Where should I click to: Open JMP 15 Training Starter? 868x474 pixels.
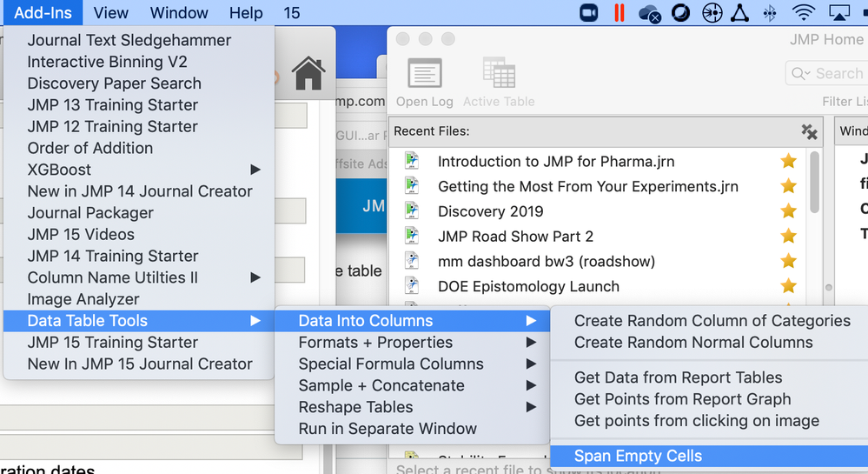click(x=139, y=343)
